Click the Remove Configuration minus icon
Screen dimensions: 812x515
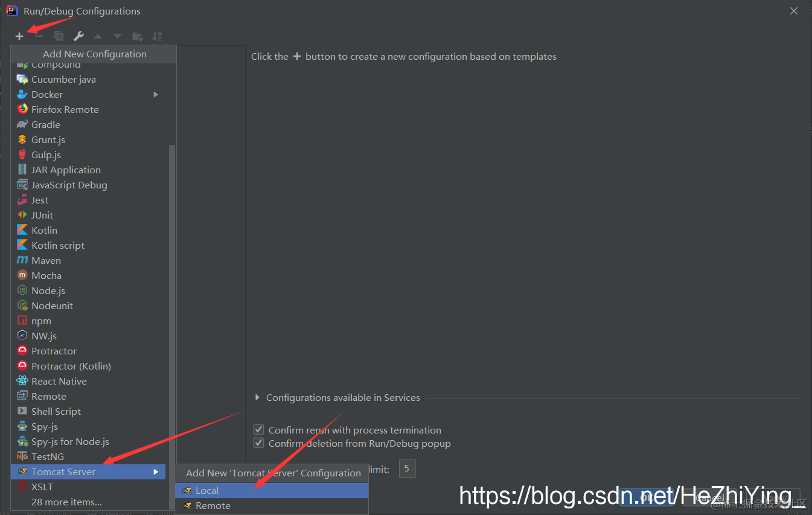(39, 36)
